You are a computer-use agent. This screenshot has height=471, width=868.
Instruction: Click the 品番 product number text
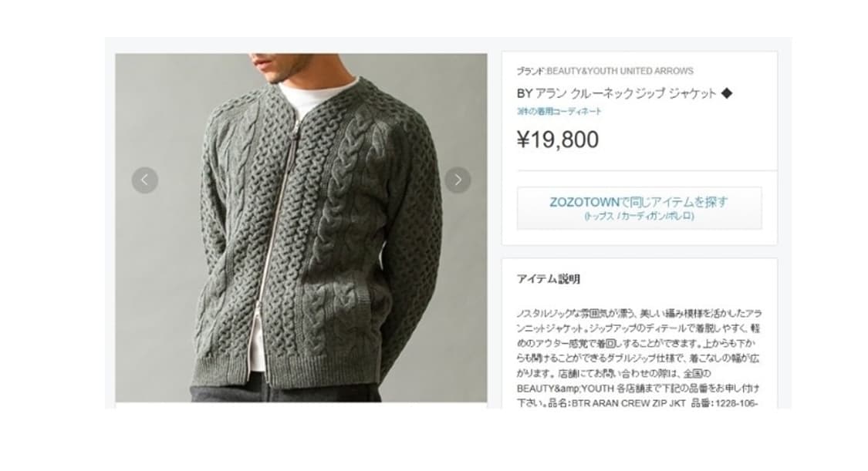coord(724,403)
